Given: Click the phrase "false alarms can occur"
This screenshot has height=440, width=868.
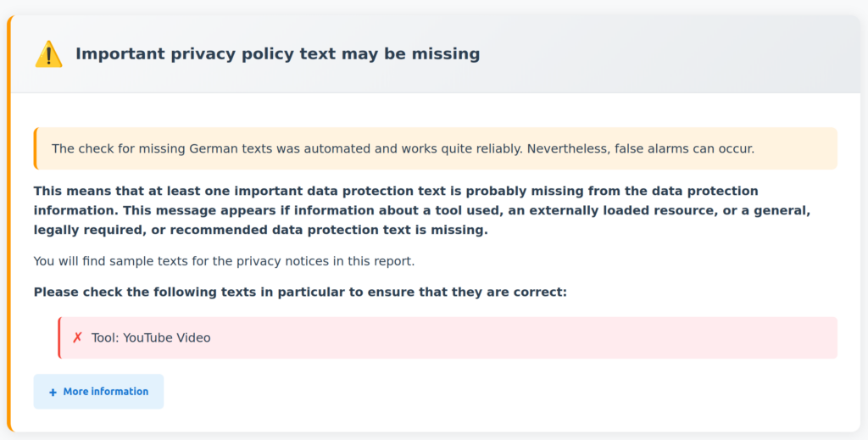Looking at the screenshot, I should pyautogui.click(x=684, y=148).
